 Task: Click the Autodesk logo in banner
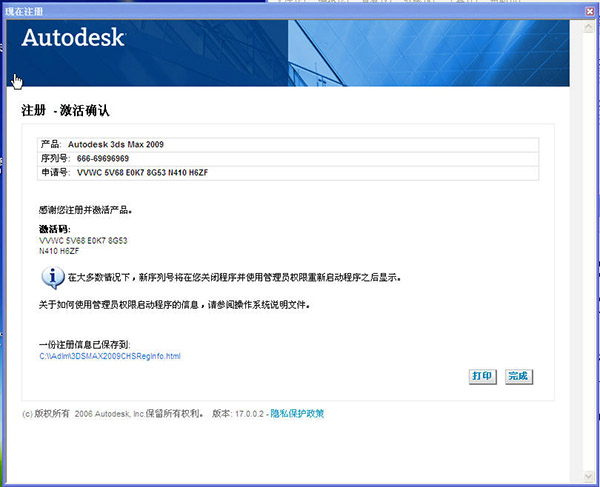pos(73,38)
